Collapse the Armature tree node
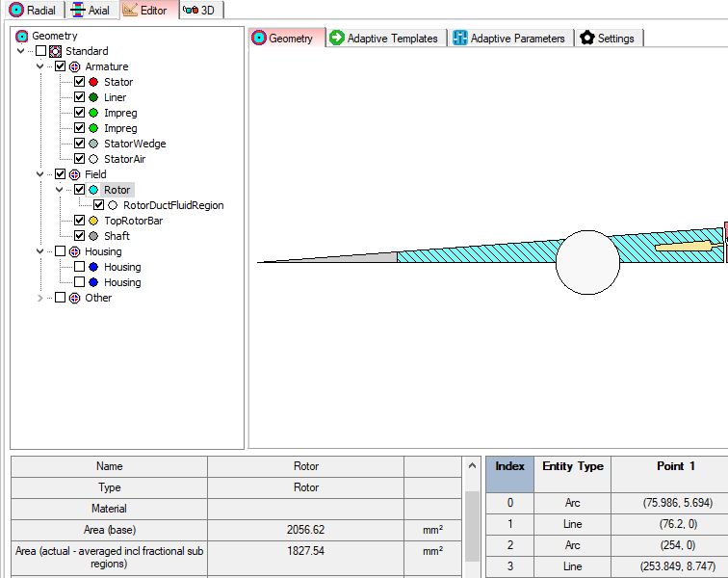Viewport: 728px width, 578px height. click(x=39, y=66)
